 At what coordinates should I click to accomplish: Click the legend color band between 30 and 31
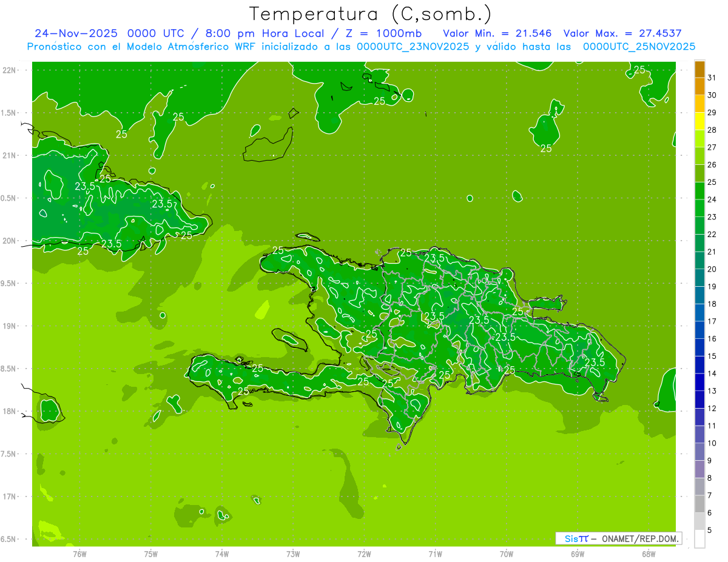(x=699, y=87)
